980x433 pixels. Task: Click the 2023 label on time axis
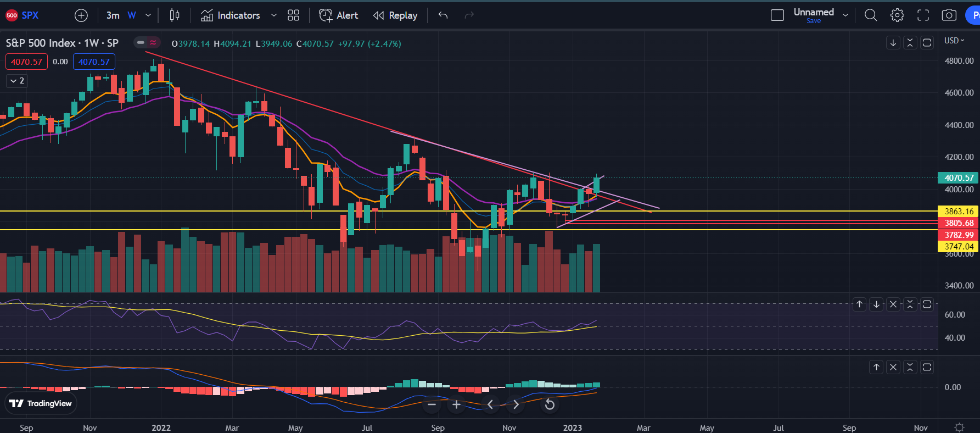(573, 428)
